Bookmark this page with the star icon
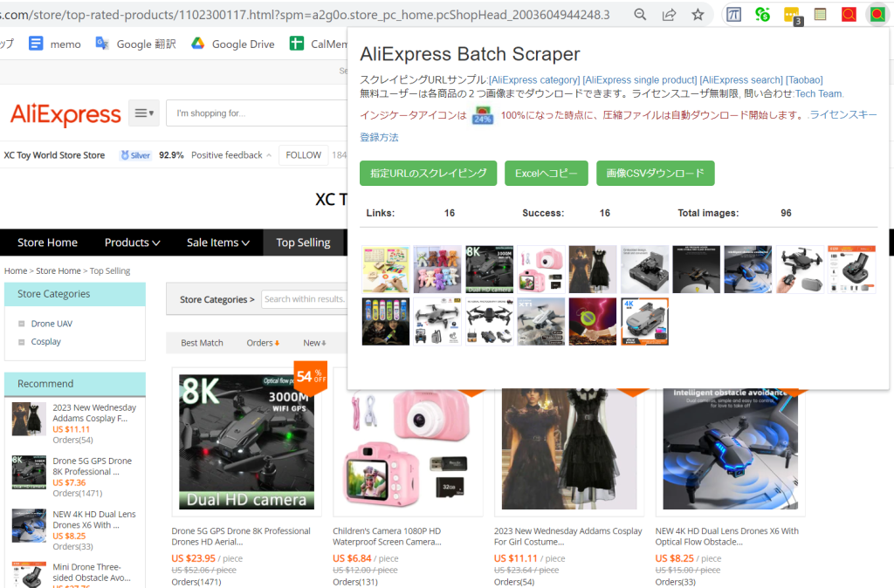The width and height of the screenshot is (894, 588). pos(698,14)
